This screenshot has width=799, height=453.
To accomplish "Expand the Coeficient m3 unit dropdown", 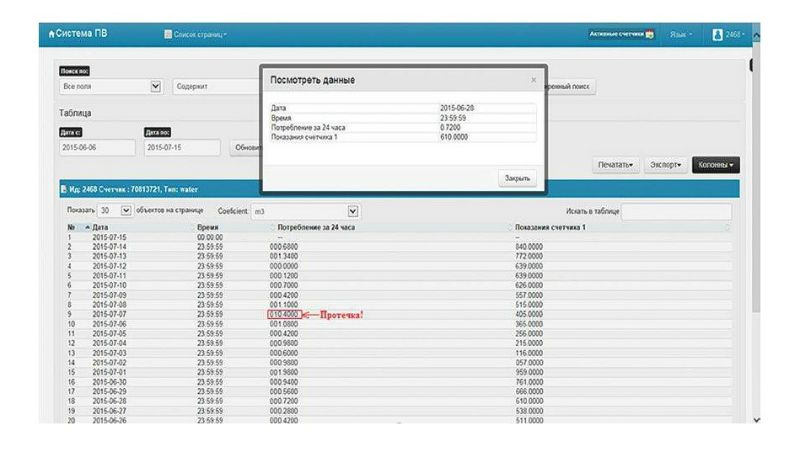I will tap(304, 211).
